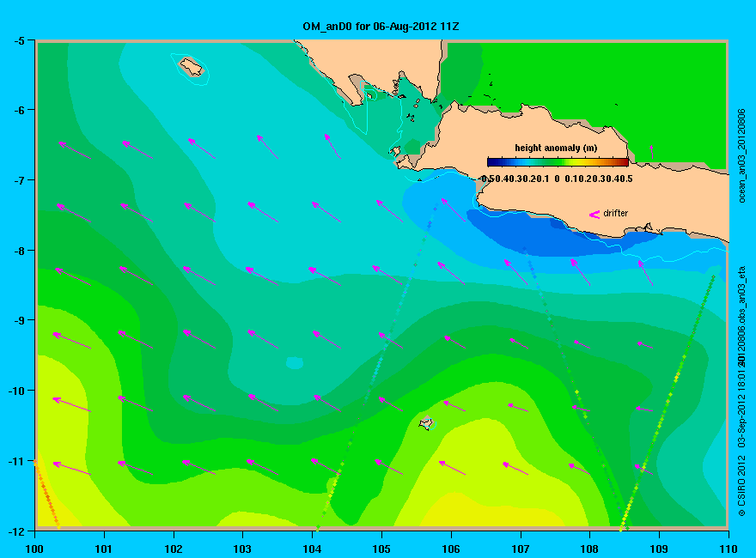Click the vertical CSIRO 2012 copyright text

742,486
